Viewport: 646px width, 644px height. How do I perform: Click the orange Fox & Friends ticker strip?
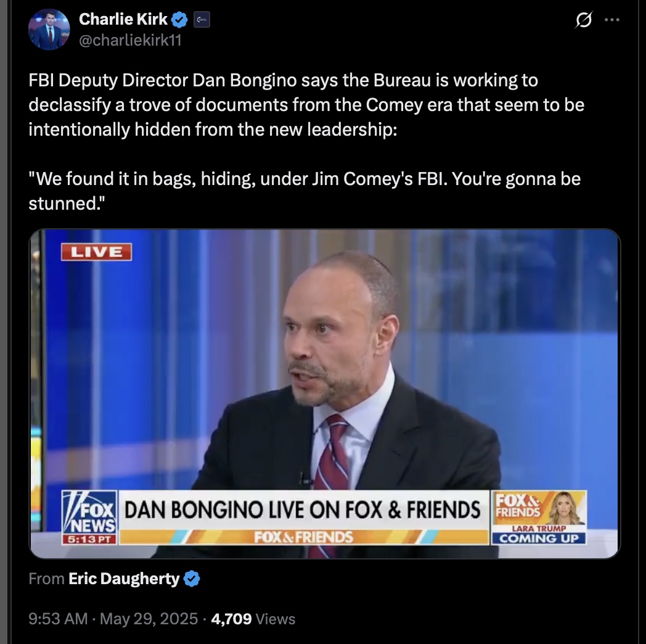(304, 537)
